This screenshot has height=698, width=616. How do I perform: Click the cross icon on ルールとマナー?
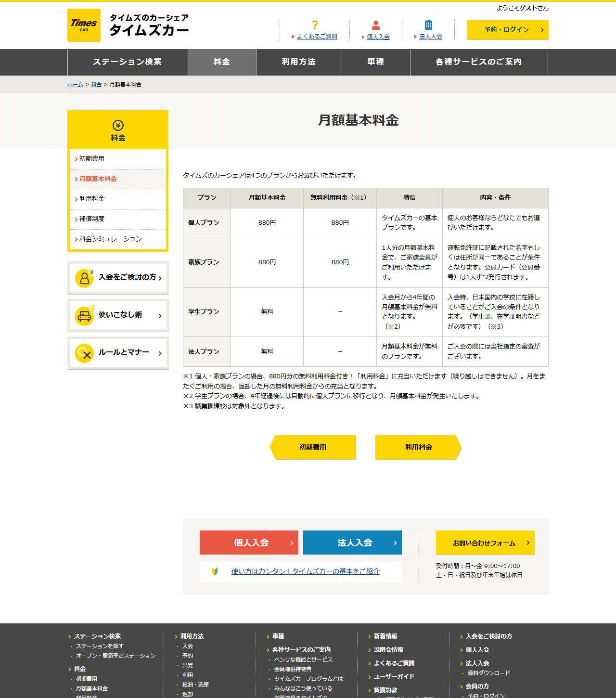coord(84,353)
